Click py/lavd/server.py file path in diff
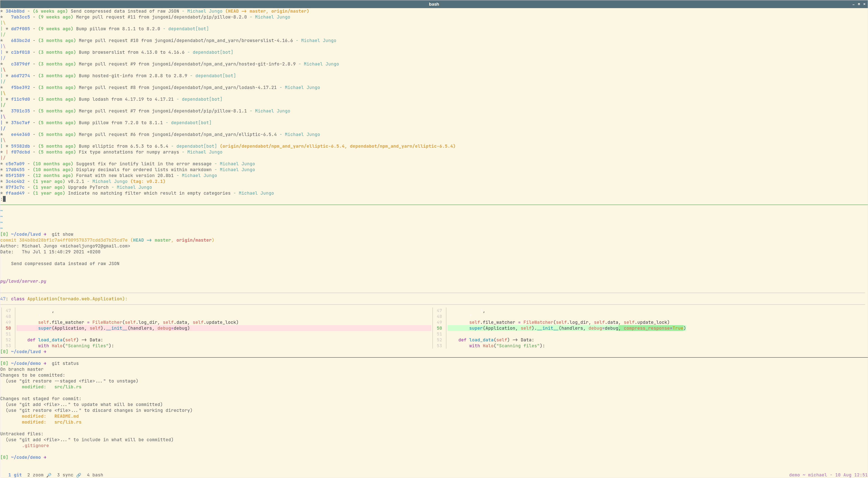 tap(23, 281)
